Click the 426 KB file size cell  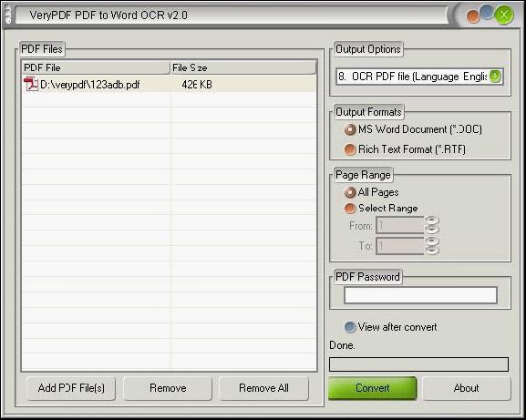(x=197, y=85)
